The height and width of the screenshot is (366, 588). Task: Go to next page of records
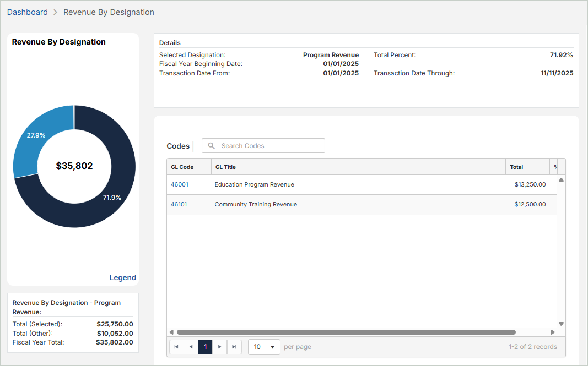[x=219, y=347]
